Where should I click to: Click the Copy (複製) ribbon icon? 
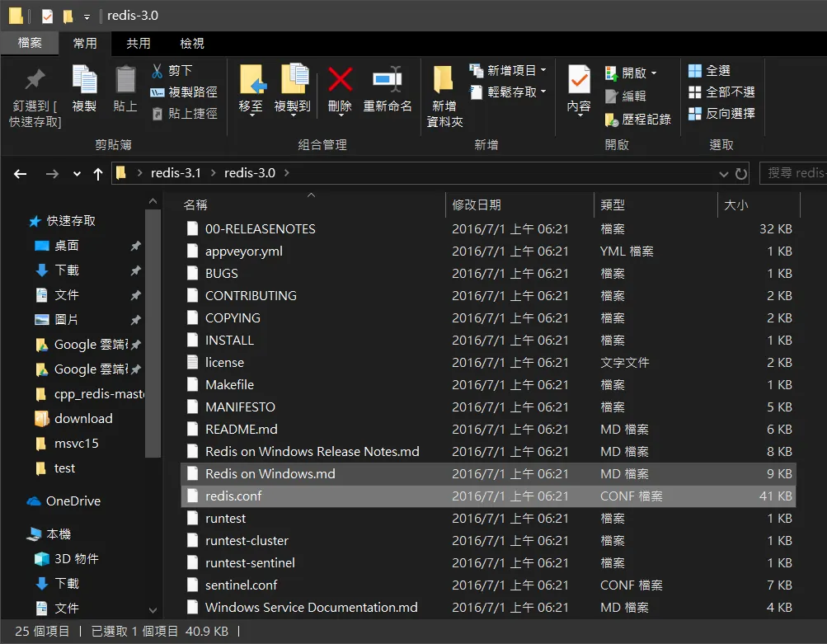(84, 80)
